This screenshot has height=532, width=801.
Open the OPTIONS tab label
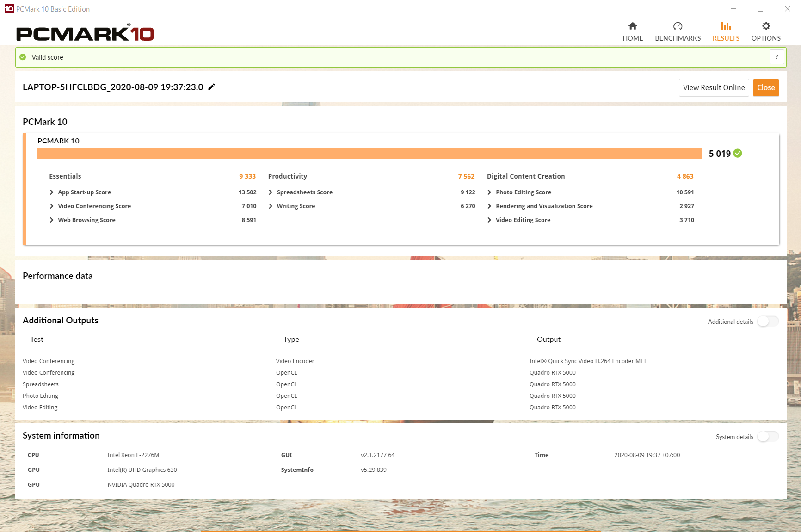click(x=766, y=38)
